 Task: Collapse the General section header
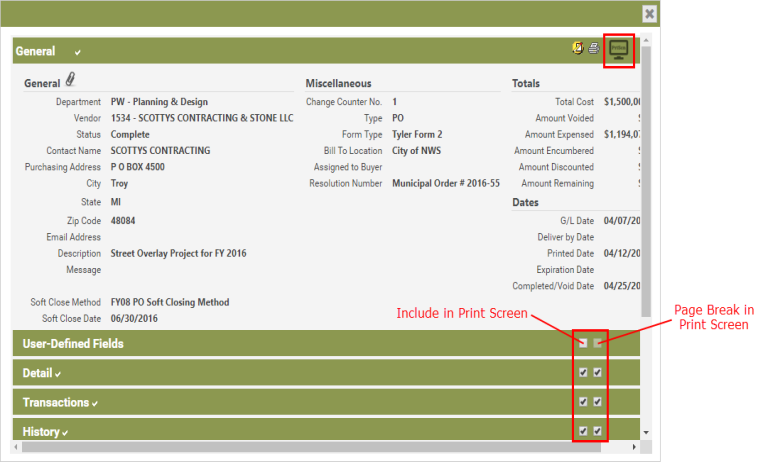tap(36, 51)
